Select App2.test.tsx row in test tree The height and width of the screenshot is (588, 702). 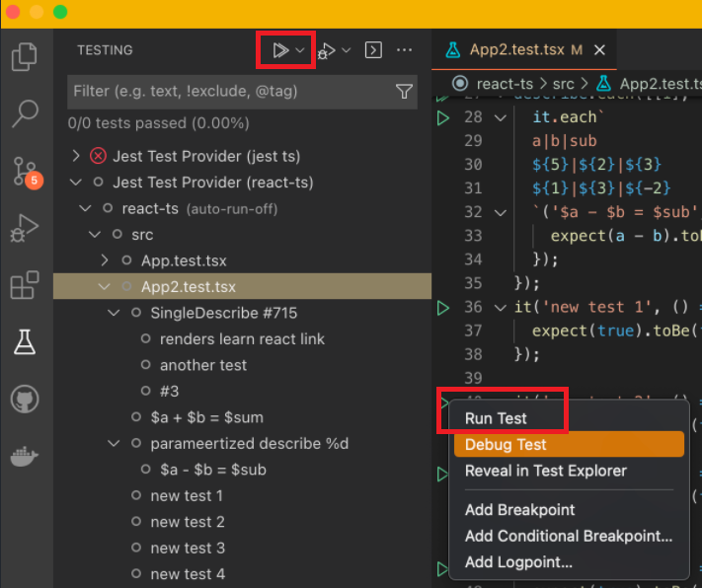[x=242, y=286]
